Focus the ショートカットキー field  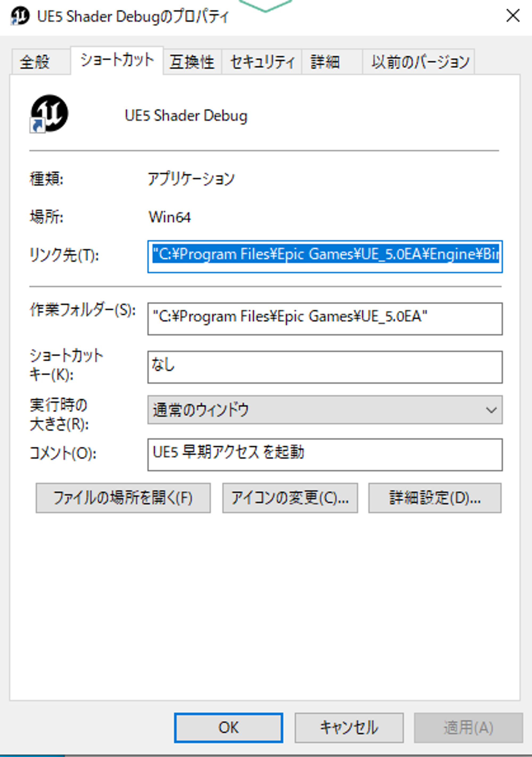(325, 367)
